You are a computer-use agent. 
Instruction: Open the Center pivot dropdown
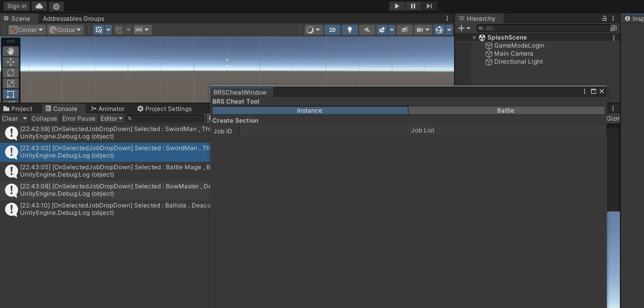pyautogui.click(x=27, y=30)
